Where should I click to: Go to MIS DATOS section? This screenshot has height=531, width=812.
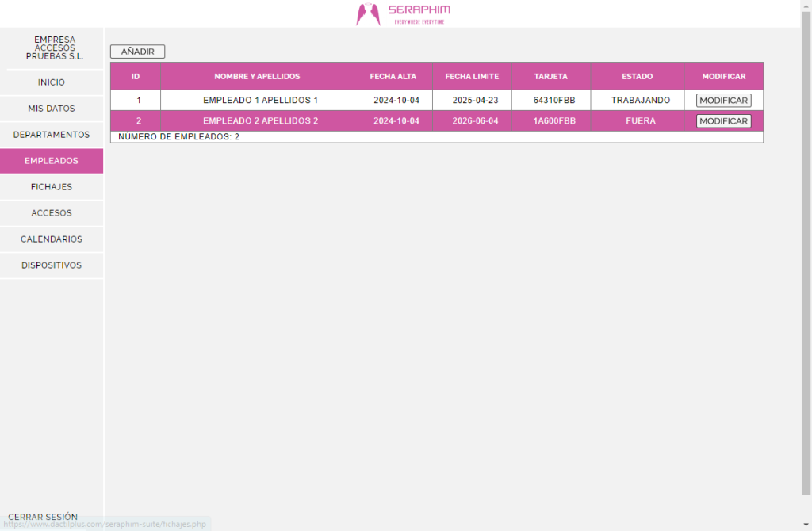tap(52, 108)
